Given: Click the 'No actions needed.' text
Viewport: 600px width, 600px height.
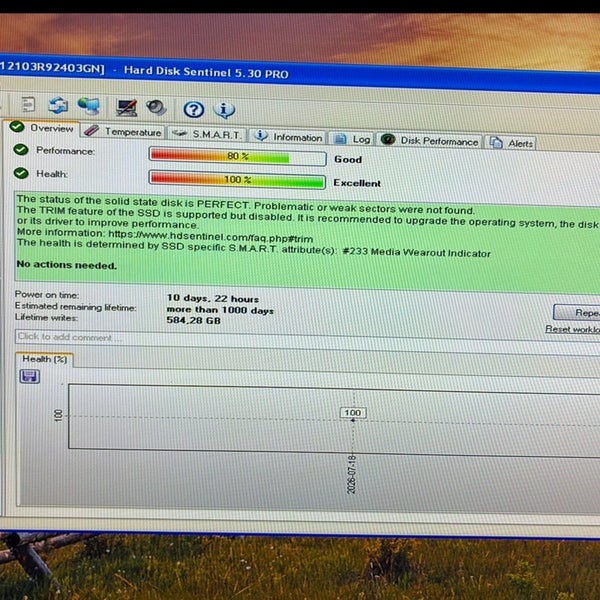Looking at the screenshot, I should [x=67, y=265].
